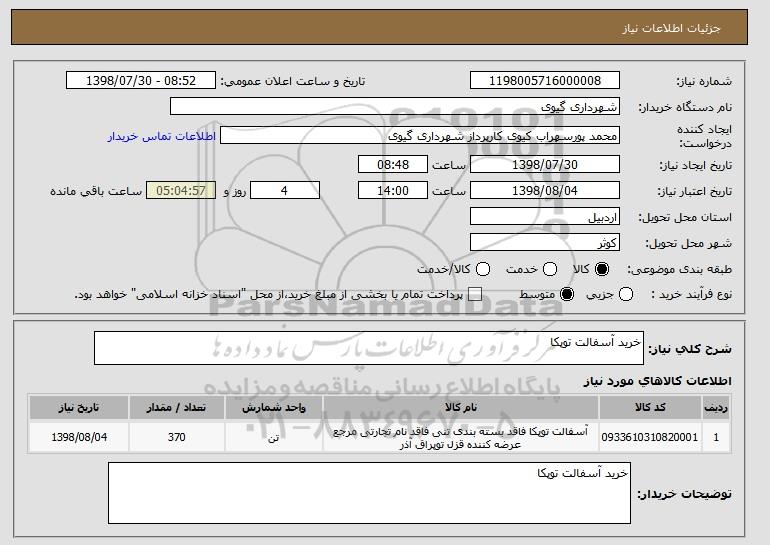
Task: Click the کد کالا column header
Action: (x=650, y=408)
